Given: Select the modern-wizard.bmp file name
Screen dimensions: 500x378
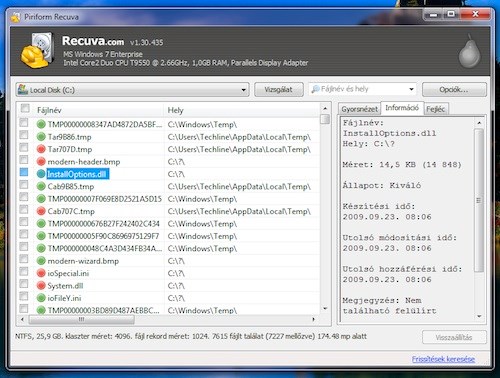Looking at the screenshot, I should coord(83,261).
